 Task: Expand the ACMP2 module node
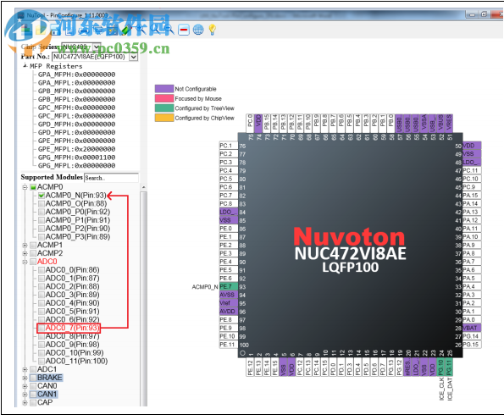click(x=25, y=253)
